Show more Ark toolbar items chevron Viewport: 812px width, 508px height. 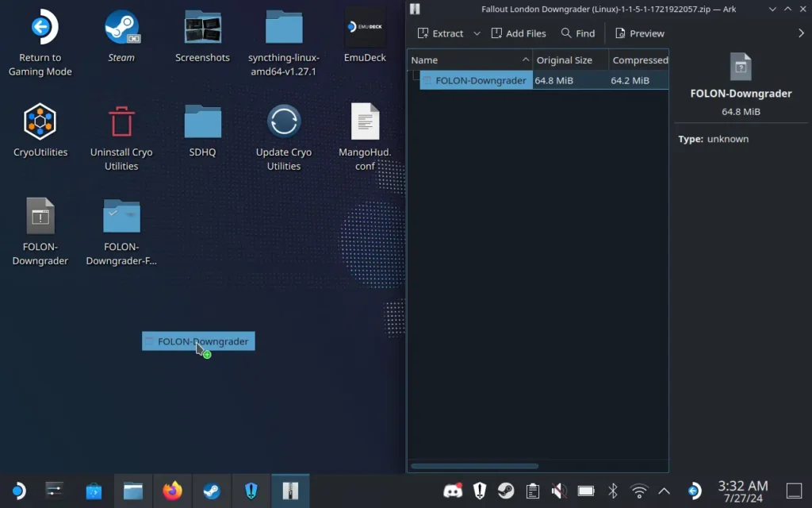coord(801,33)
